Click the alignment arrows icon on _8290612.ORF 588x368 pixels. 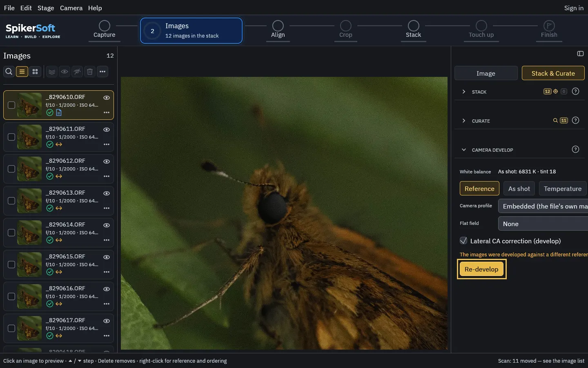tap(59, 176)
